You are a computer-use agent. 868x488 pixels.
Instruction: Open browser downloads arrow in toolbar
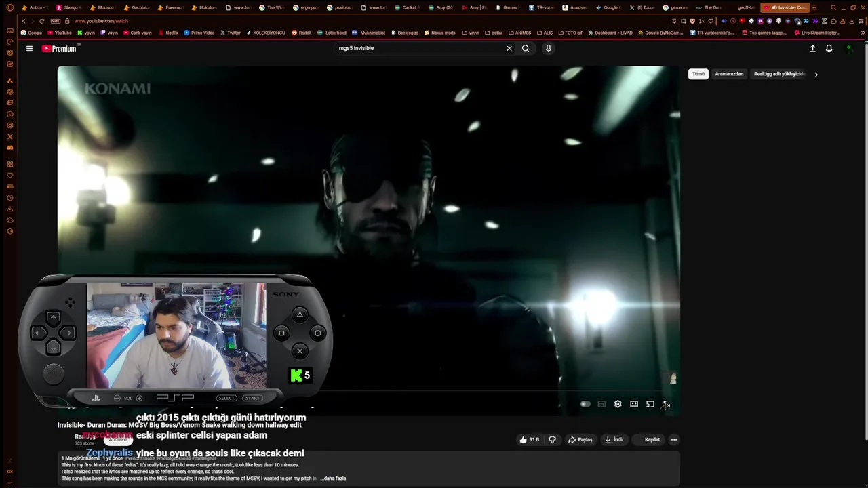pos(852,21)
